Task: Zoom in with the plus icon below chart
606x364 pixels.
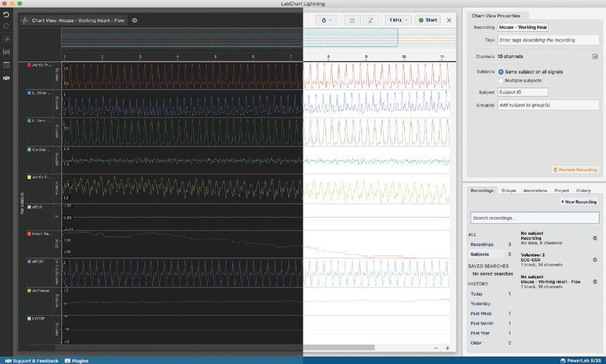Action: pyautogui.click(x=448, y=348)
